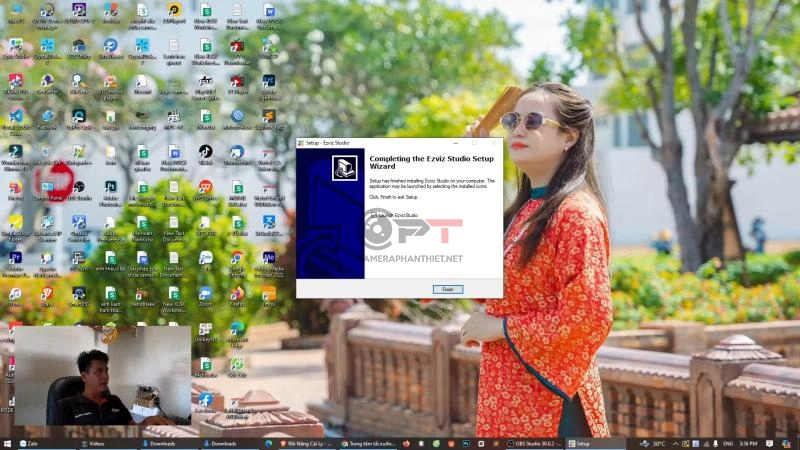This screenshot has width=800, height=450.
Task: Open the Wondershare desktop shortcut
Action: coord(15,157)
